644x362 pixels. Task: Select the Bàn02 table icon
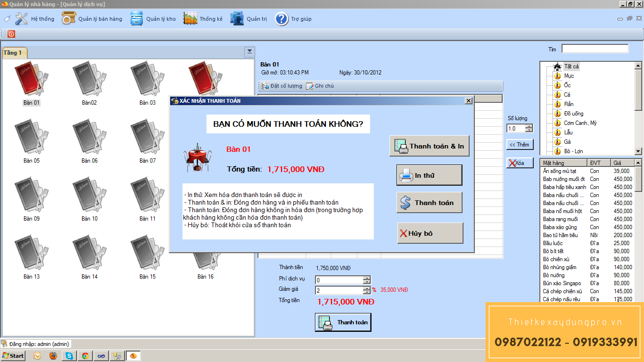(89, 80)
